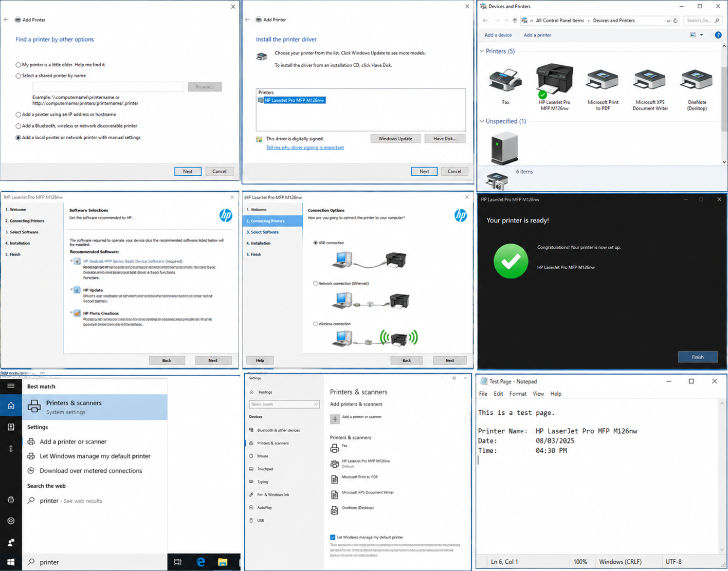Open Bluetooth & other devices in Settings sidebar

(x=278, y=430)
